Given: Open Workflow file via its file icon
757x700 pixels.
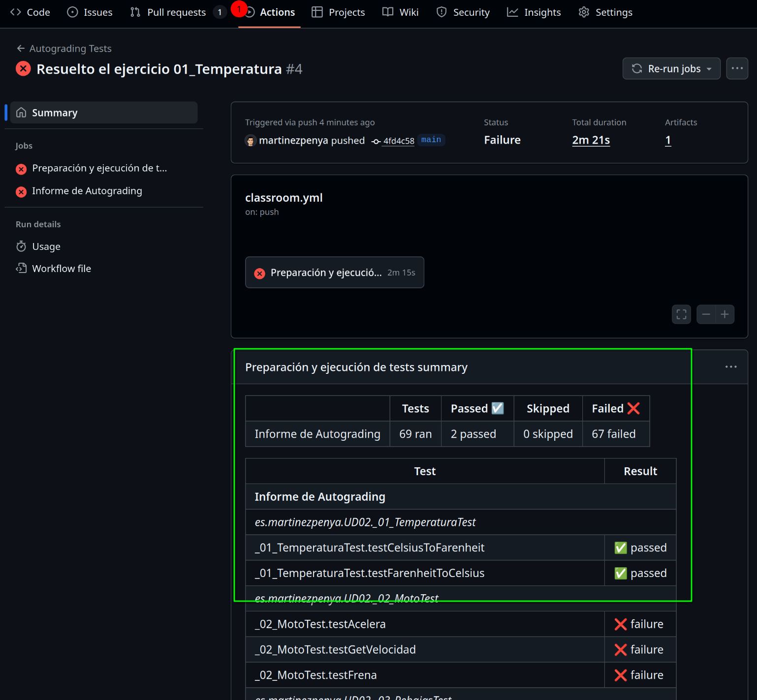Looking at the screenshot, I should (x=21, y=268).
